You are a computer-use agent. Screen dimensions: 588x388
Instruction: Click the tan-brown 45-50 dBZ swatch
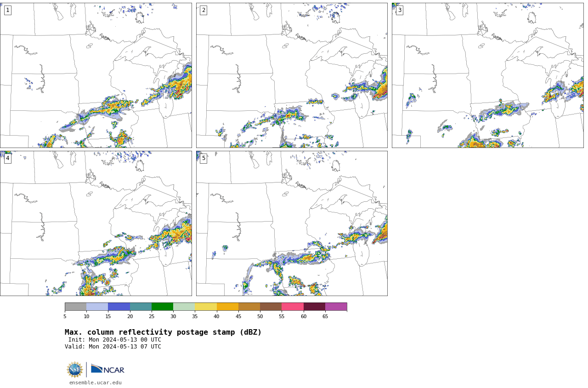tap(249, 307)
